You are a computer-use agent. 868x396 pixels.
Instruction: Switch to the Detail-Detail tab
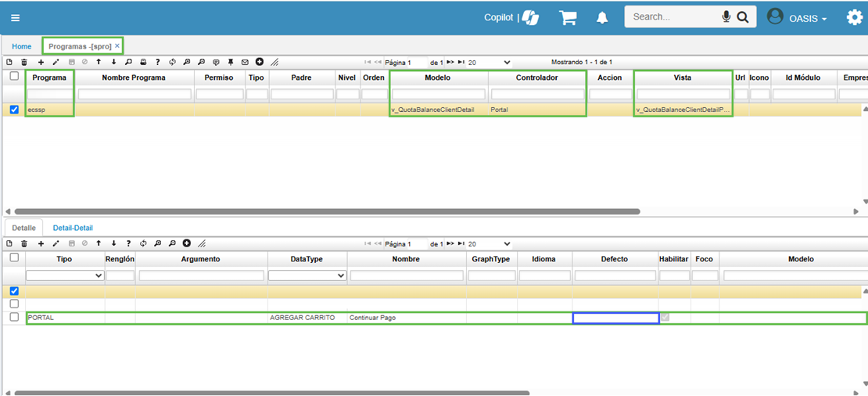[73, 228]
